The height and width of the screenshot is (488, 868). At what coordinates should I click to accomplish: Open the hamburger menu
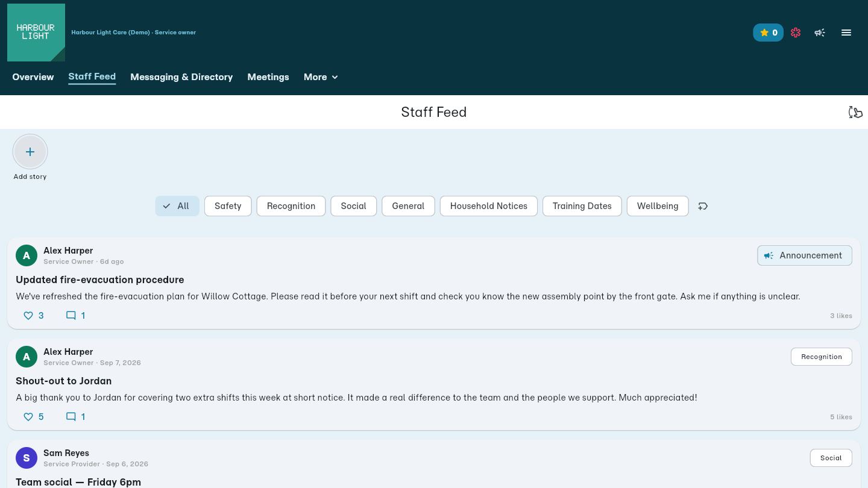click(x=846, y=33)
